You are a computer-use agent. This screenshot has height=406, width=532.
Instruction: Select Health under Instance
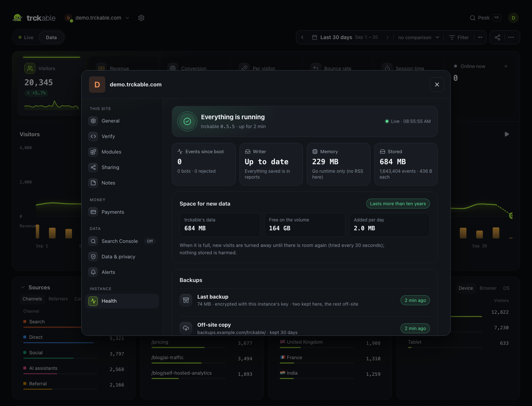(122, 301)
